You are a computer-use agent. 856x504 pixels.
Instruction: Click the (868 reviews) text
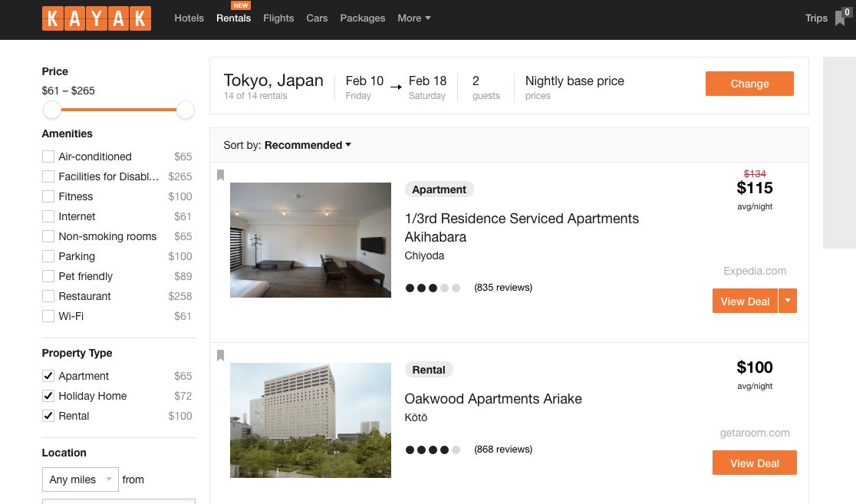tap(503, 450)
